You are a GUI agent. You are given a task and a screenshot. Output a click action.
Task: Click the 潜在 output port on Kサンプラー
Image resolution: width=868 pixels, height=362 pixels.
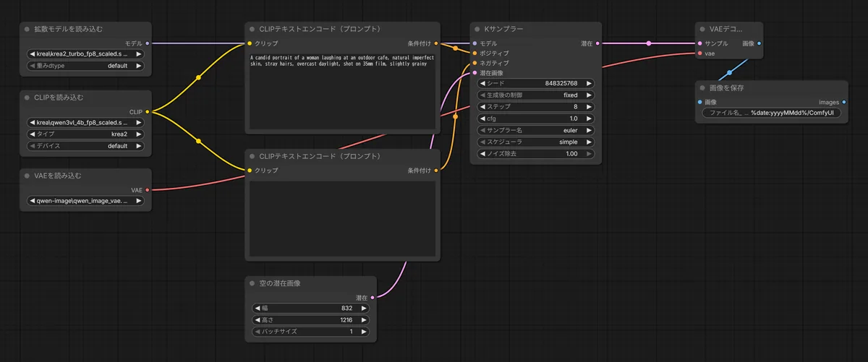tap(598, 43)
